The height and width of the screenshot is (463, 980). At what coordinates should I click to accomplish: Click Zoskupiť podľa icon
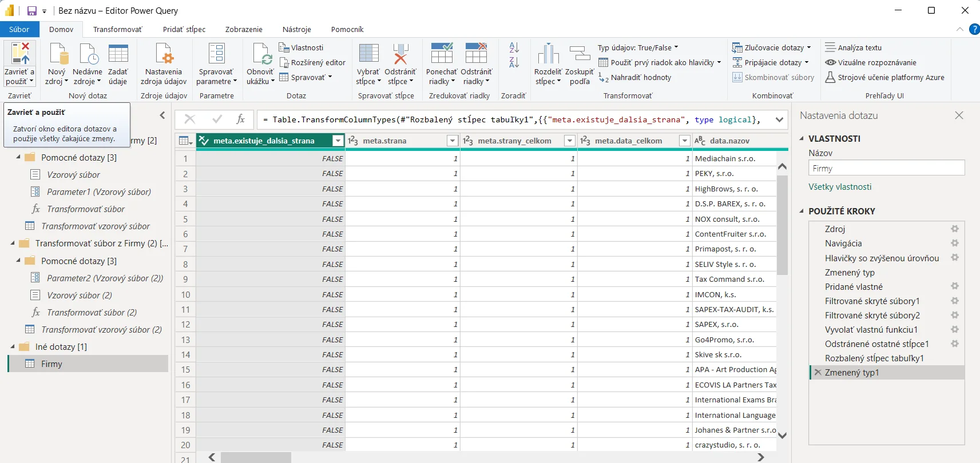(x=580, y=54)
